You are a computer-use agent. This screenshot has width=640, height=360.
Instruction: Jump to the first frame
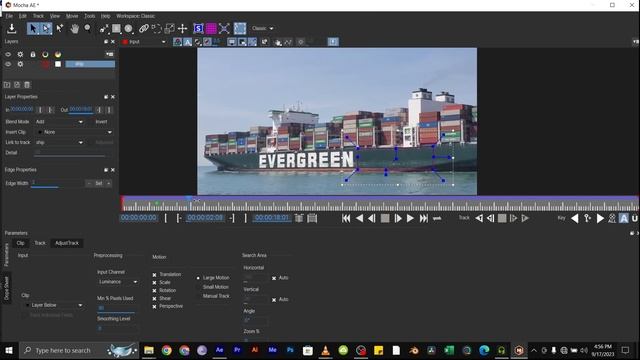point(346,218)
